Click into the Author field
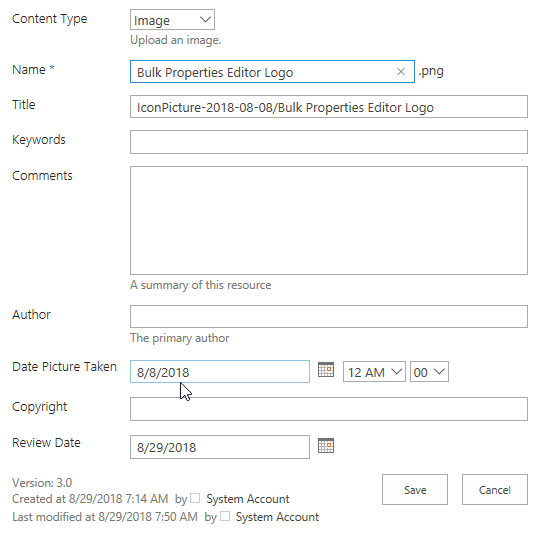 [329, 316]
